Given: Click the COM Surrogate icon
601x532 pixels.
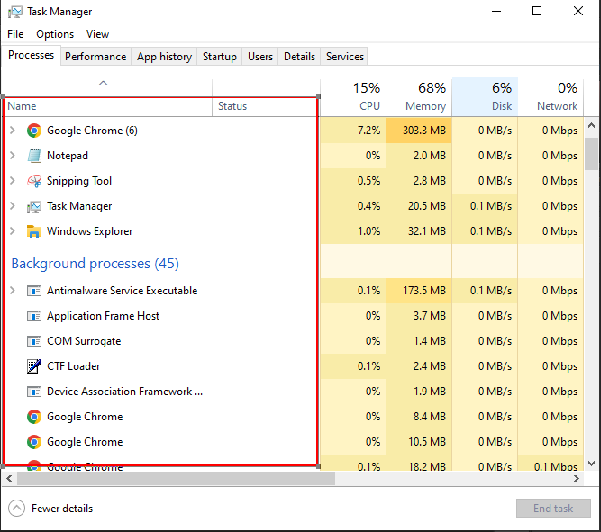Looking at the screenshot, I should click(34, 341).
